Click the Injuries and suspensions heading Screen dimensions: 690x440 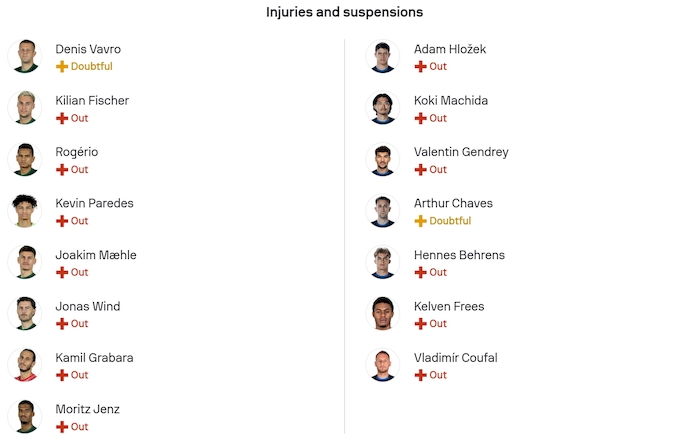344,13
